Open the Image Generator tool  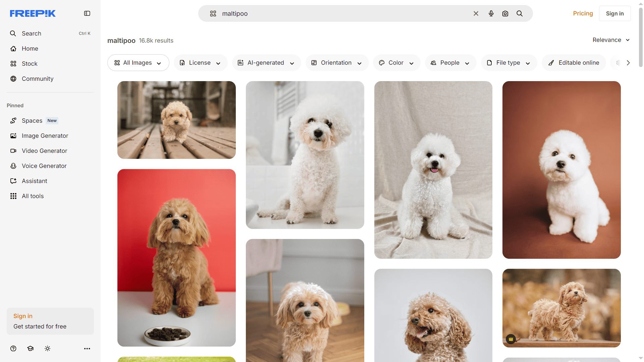click(45, 135)
